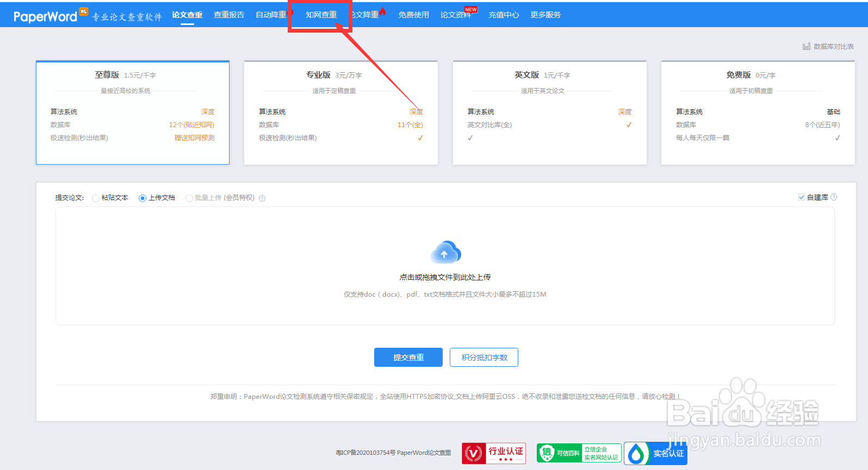Click the 提交查重 button

point(408,357)
